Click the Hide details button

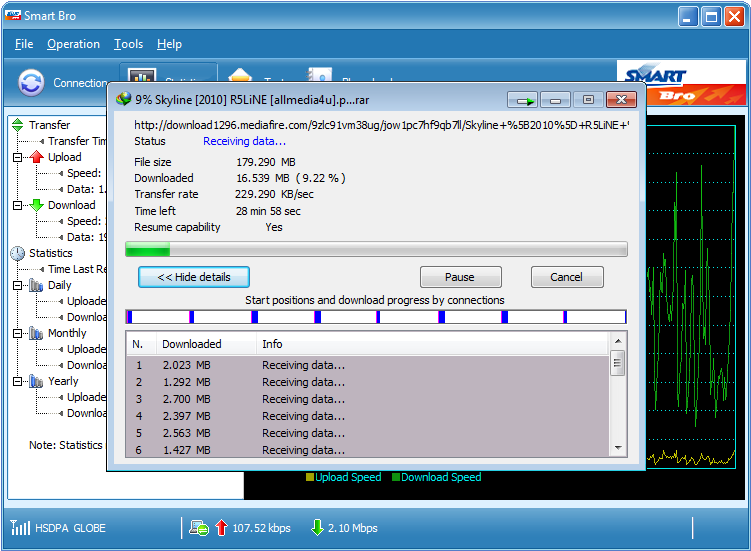(x=194, y=277)
